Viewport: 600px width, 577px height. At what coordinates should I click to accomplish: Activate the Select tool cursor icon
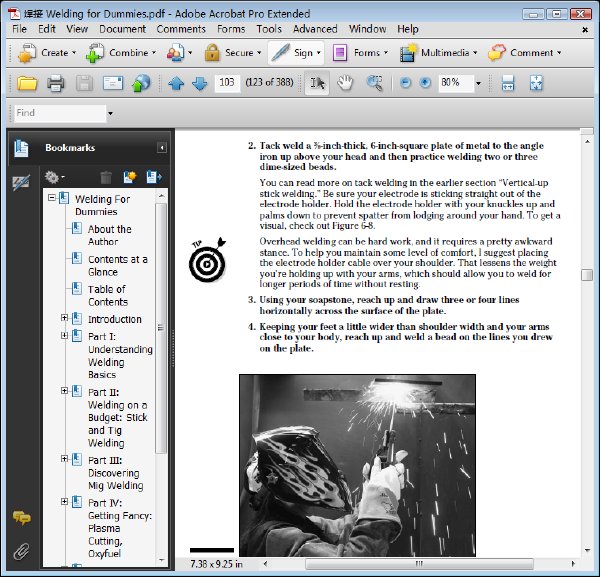click(x=317, y=83)
